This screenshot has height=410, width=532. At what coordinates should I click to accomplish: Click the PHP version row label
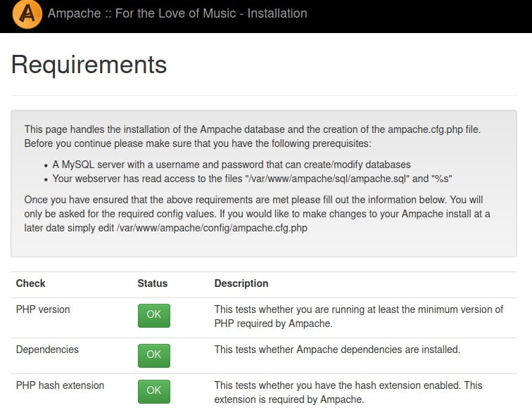[x=43, y=309]
